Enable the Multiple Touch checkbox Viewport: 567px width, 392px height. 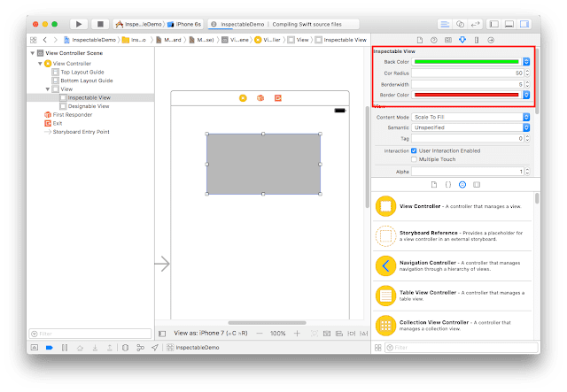point(414,159)
